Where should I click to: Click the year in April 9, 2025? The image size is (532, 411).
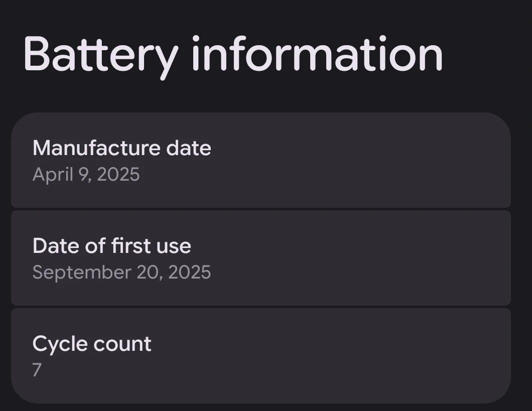click(118, 175)
